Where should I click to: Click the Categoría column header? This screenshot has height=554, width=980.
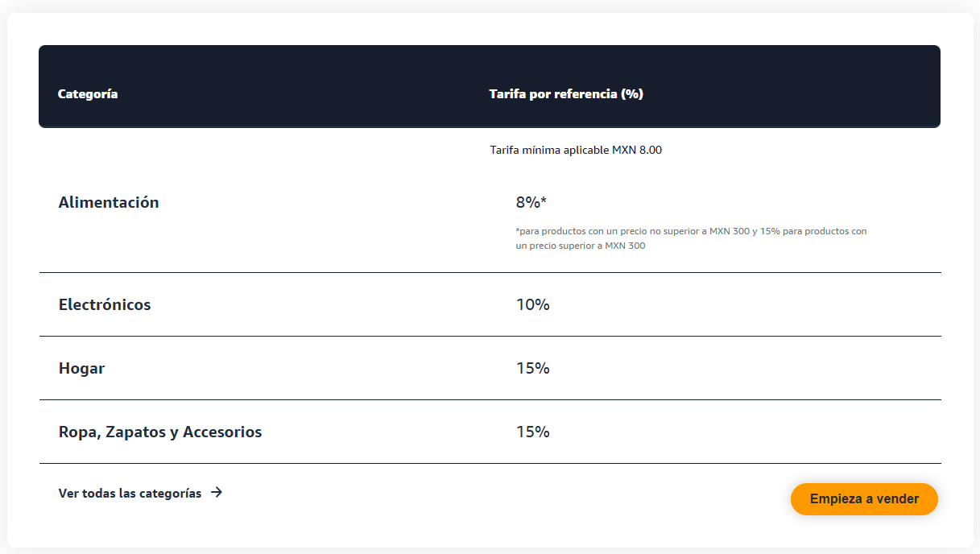point(88,94)
